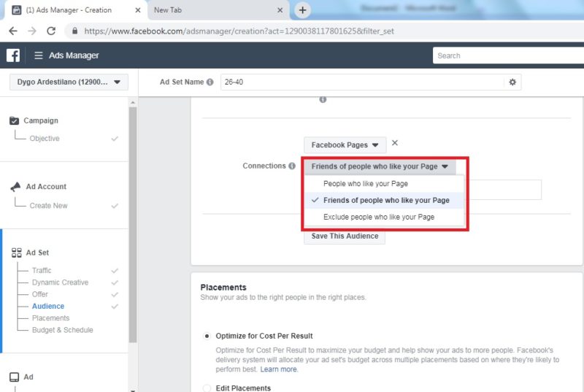Image resolution: width=584 pixels, height=392 pixels.
Task: Click the Placements section heading
Action: 223,288
